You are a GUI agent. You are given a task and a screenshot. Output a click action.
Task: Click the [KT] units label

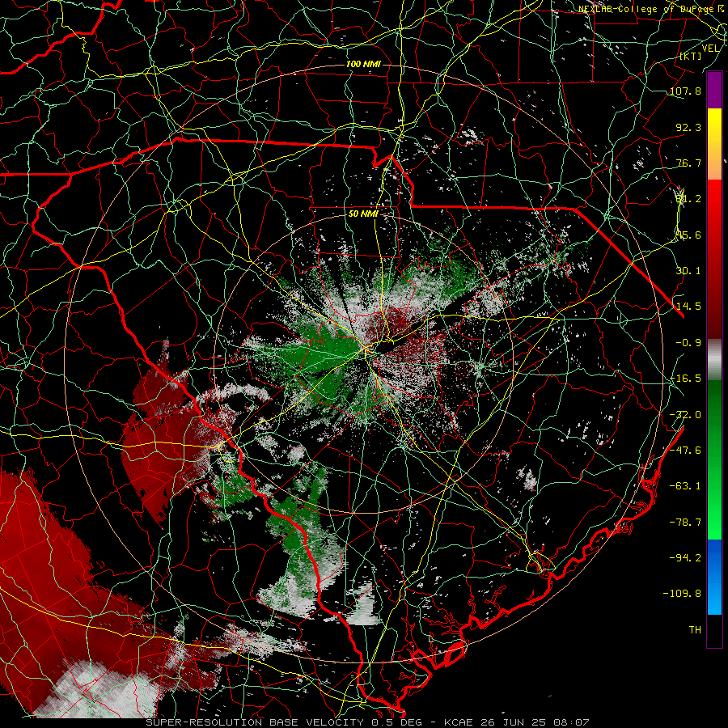coord(691,56)
